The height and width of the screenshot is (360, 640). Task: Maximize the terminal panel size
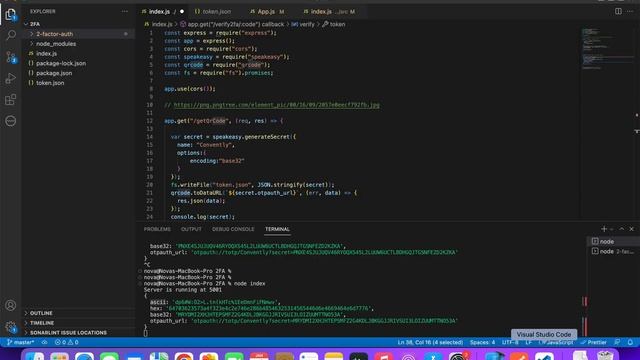[622, 229]
